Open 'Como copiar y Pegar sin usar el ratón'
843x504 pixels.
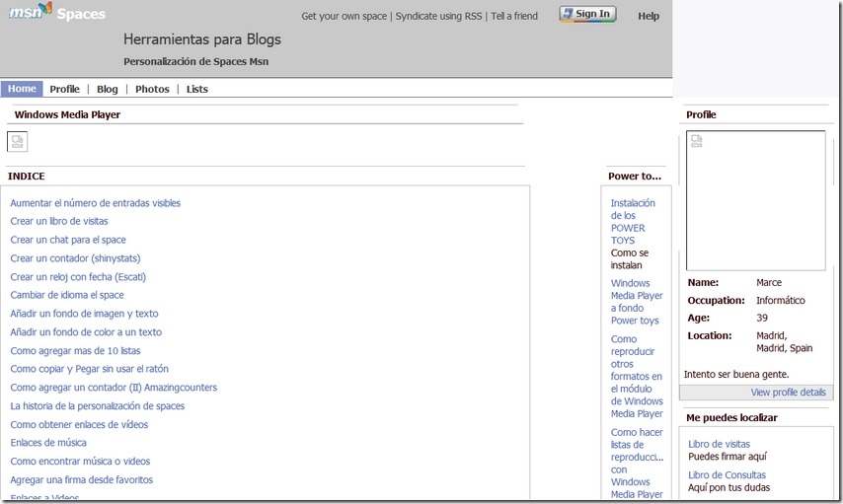89,369
